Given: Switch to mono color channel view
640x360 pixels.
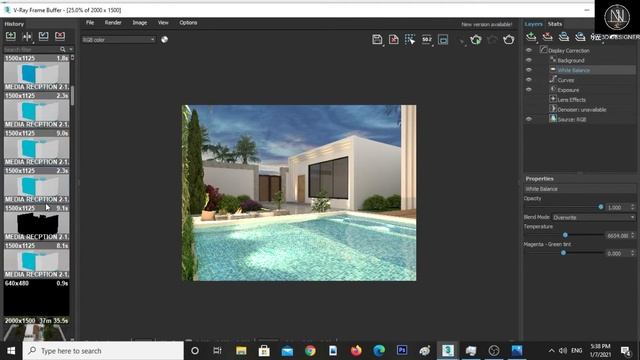Looking at the screenshot, I should click(x=164, y=40).
